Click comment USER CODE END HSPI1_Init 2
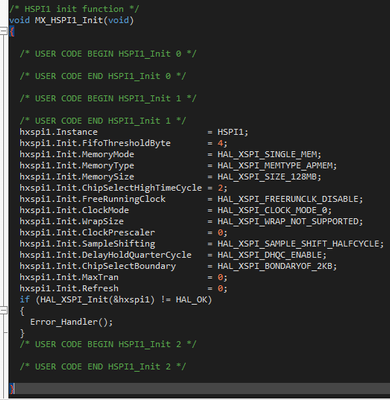This screenshot has height=400, width=390. coord(103,367)
